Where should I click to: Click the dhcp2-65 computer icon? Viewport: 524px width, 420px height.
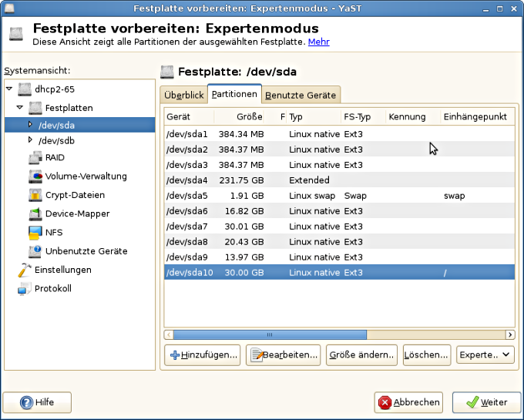click(x=25, y=89)
